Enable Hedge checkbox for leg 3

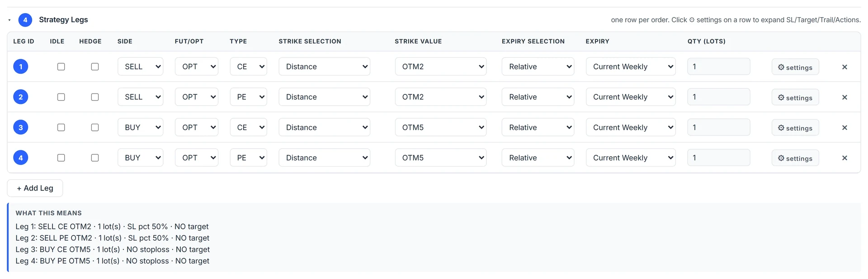95,127
